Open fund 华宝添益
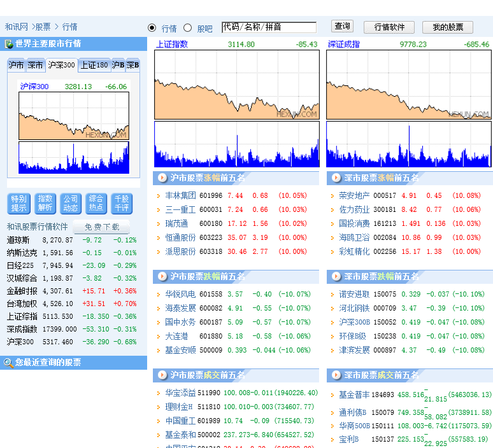The height and width of the screenshot is (448, 493). pos(180,393)
